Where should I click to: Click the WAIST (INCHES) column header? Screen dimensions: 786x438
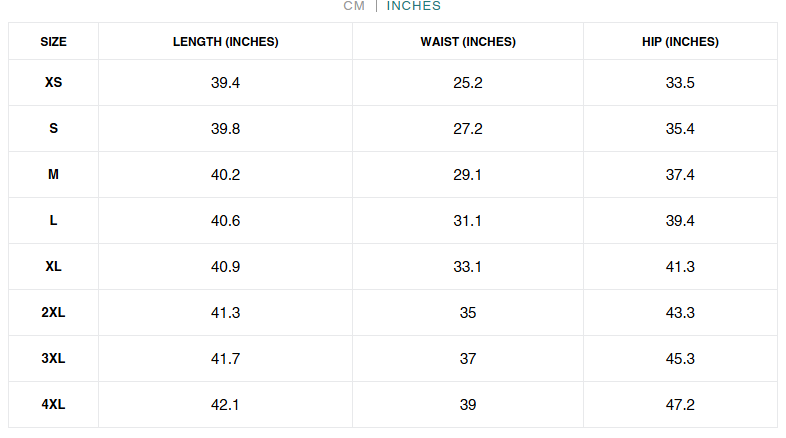[x=468, y=42]
